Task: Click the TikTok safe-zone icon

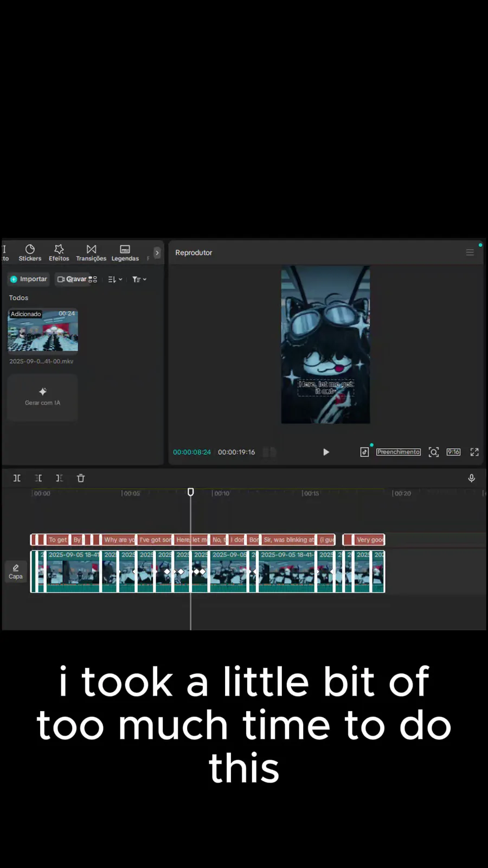Action: pyautogui.click(x=364, y=452)
